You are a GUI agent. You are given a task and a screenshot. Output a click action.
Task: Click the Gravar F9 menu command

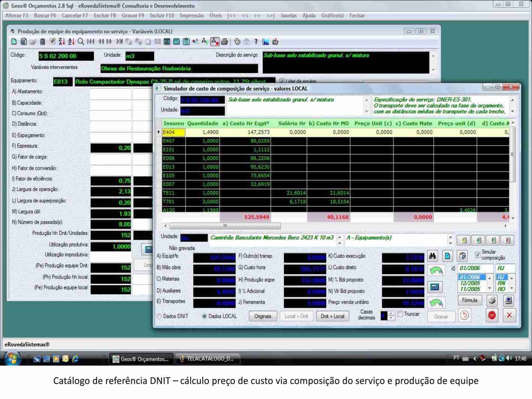click(x=133, y=15)
